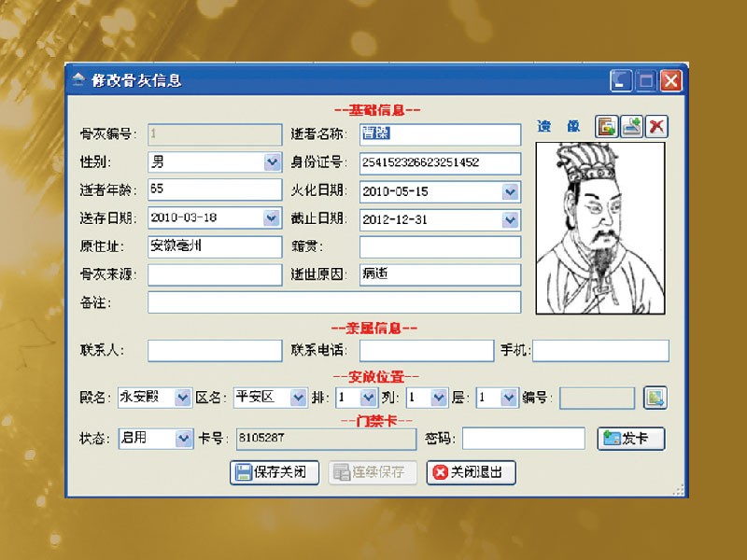
Task: Delete the portrait with the red X icon
Action: tap(656, 127)
